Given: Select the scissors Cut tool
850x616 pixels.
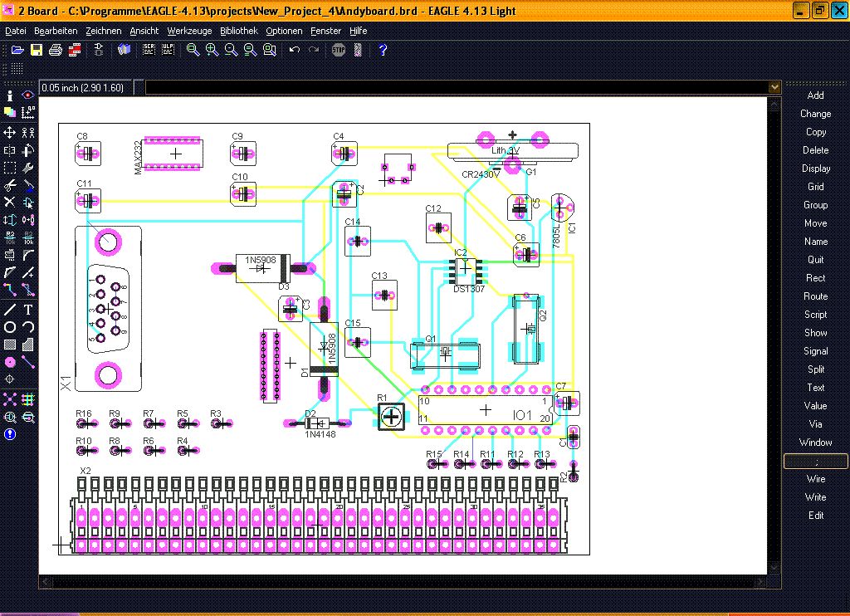Looking at the screenshot, I should pyautogui.click(x=10, y=184).
